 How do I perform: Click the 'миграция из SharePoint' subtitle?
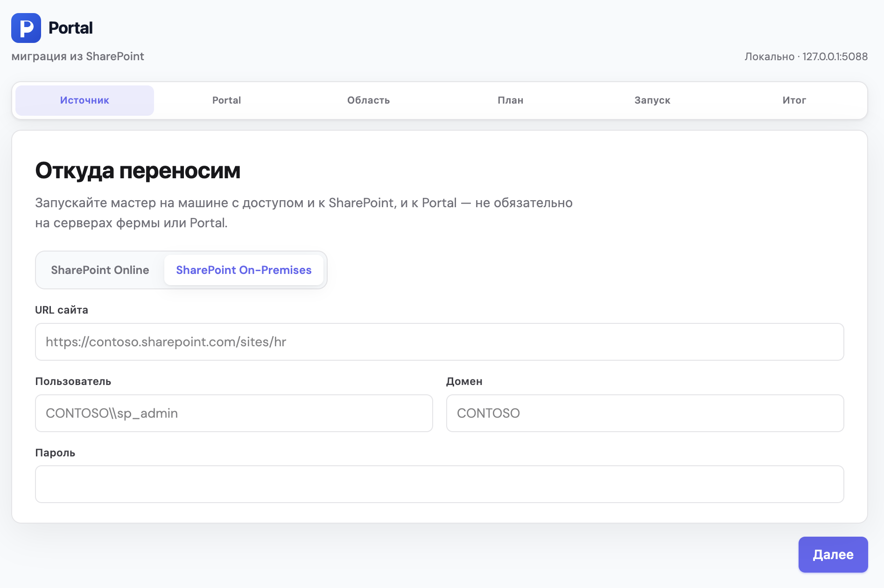78,56
